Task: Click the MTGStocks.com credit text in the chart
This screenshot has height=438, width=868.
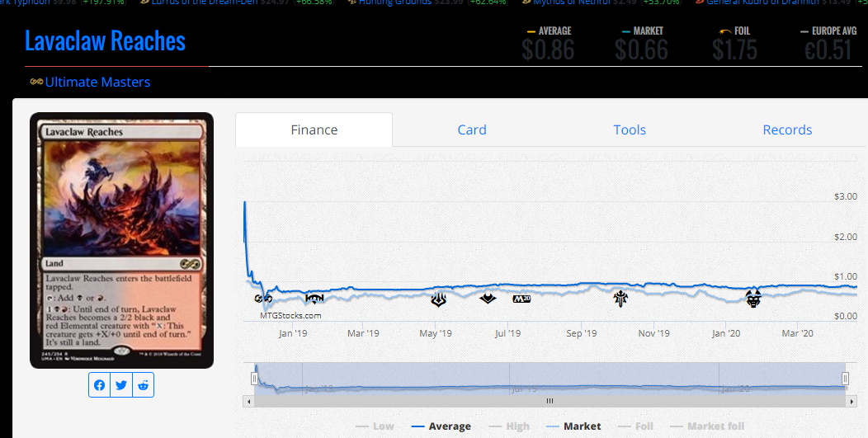Action: [x=290, y=316]
